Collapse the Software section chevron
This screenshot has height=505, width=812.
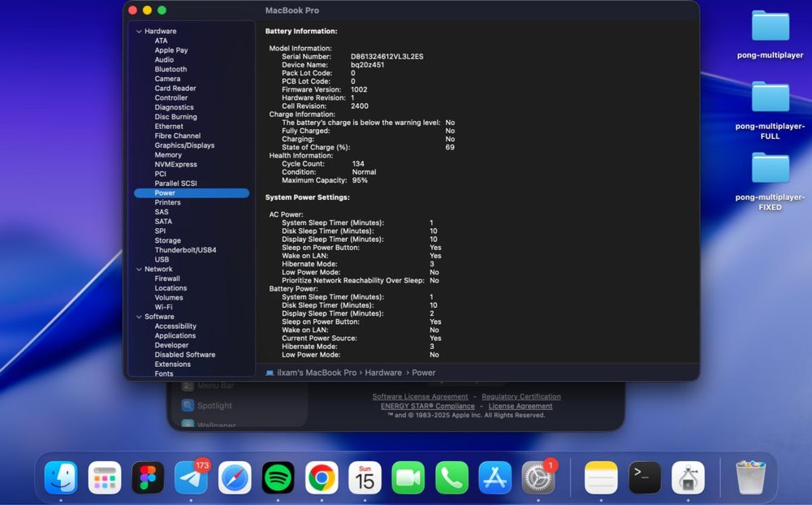click(x=139, y=317)
